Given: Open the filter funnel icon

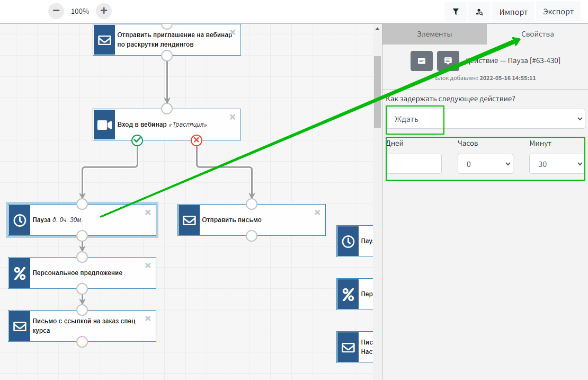Looking at the screenshot, I should pyautogui.click(x=456, y=12).
